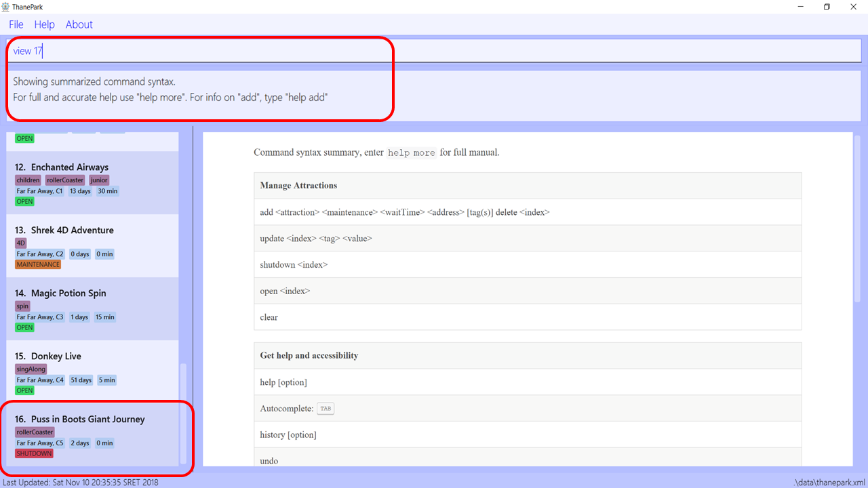This screenshot has width=868, height=488.
Task: Click 'Get help and accessibility' header
Action: 528,356
